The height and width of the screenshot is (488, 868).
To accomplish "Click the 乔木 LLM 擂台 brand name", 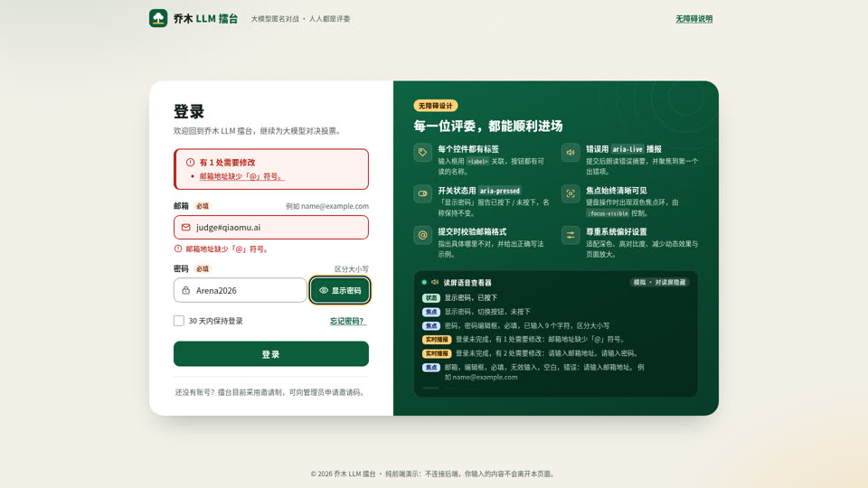I will (206, 19).
